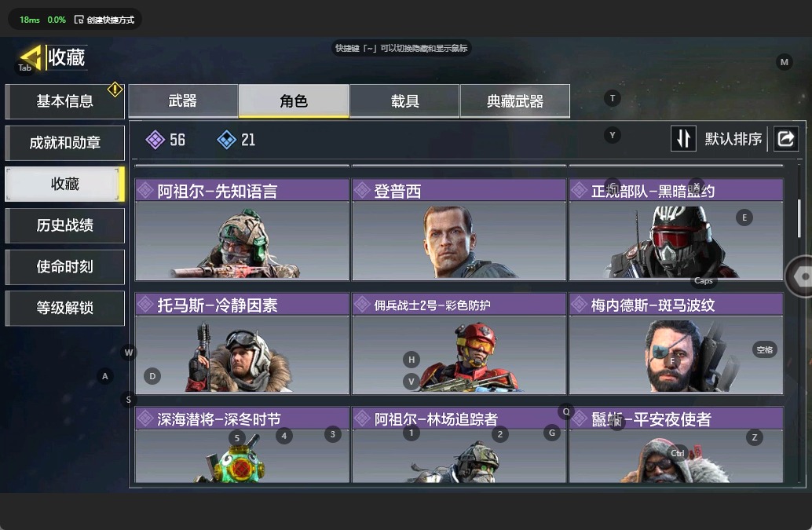
Task: Open the 基本信息 sidebar section
Action: [x=64, y=101]
